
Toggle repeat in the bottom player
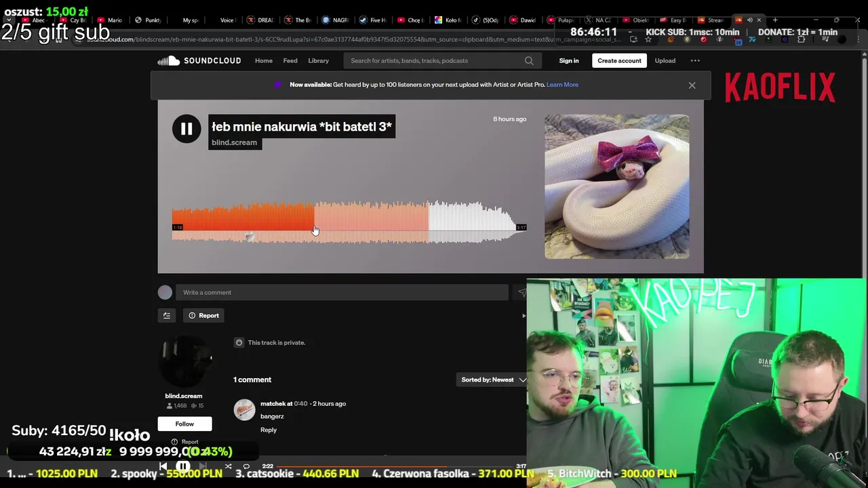246,466
